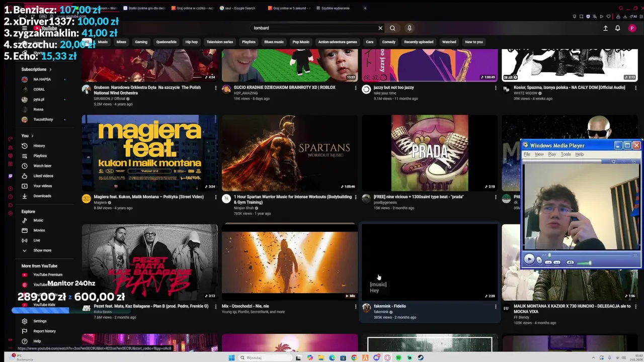
Task: Expand Show more under Explore
Action: click(x=42, y=250)
